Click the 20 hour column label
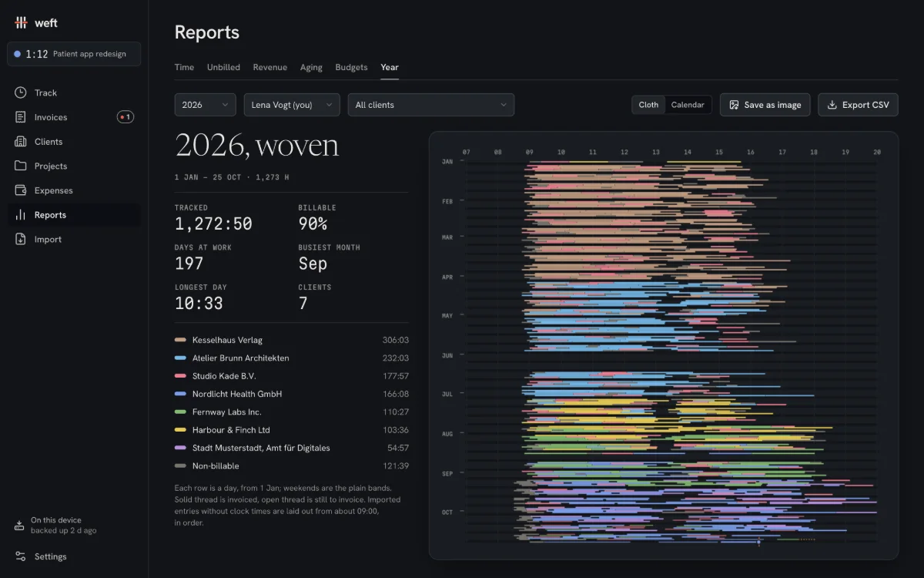Image resolution: width=924 pixels, height=578 pixels. tap(877, 152)
